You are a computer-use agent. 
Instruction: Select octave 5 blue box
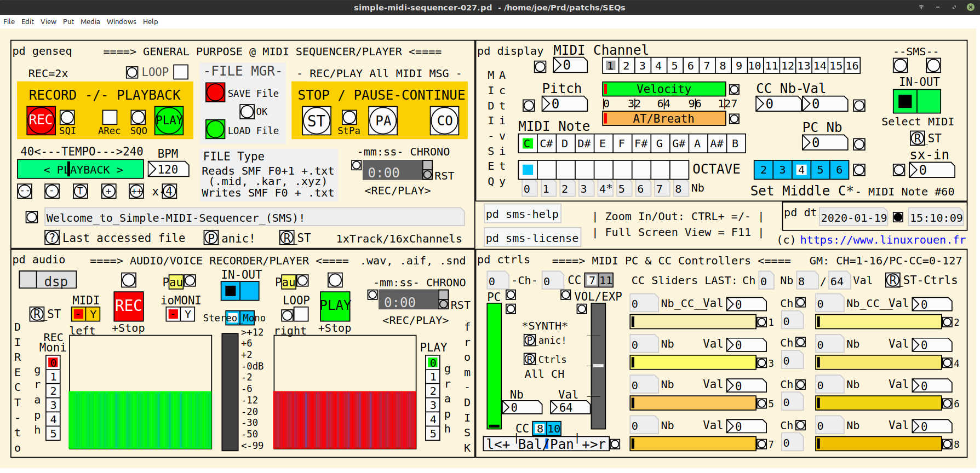820,170
